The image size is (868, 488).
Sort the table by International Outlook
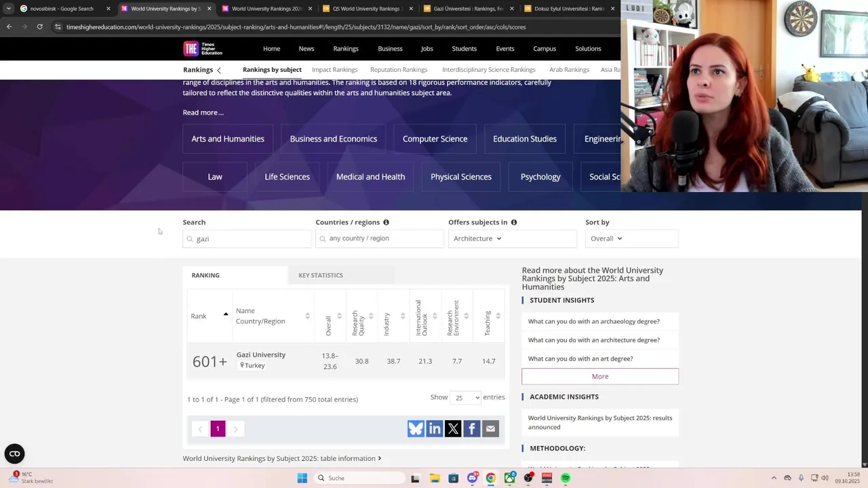425,316
